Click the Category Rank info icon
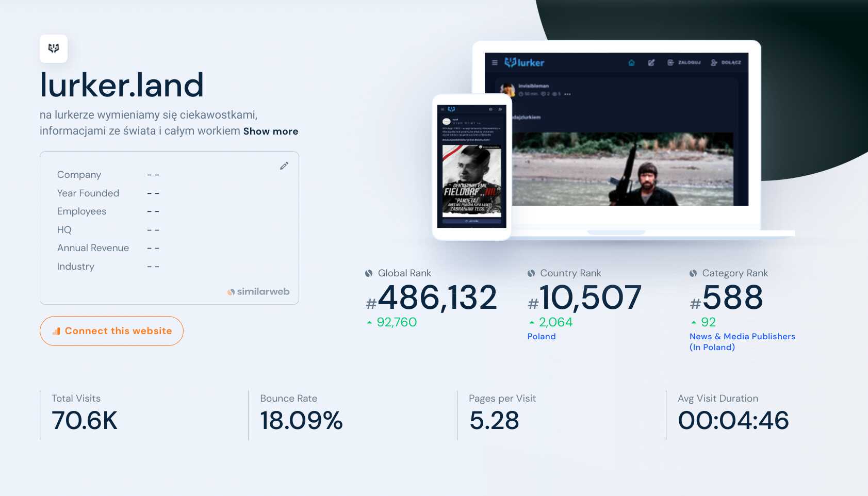The image size is (868, 496). 693,273
